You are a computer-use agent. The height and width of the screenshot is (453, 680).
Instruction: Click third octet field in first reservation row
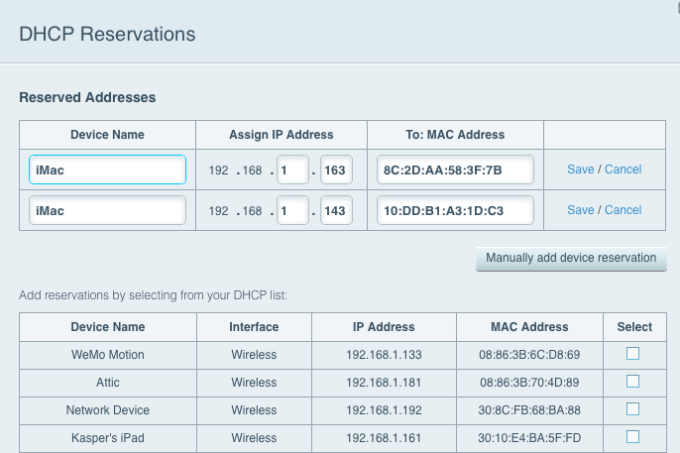(292, 170)
